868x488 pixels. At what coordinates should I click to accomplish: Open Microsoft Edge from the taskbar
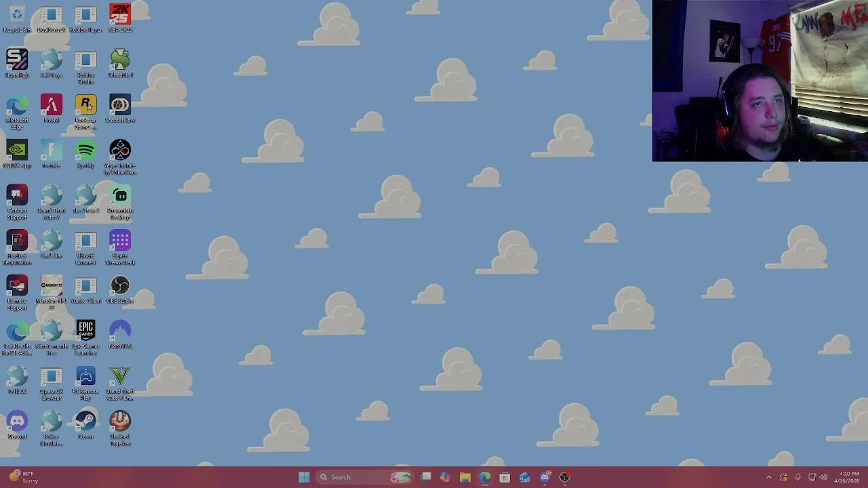tap(485, 477)
